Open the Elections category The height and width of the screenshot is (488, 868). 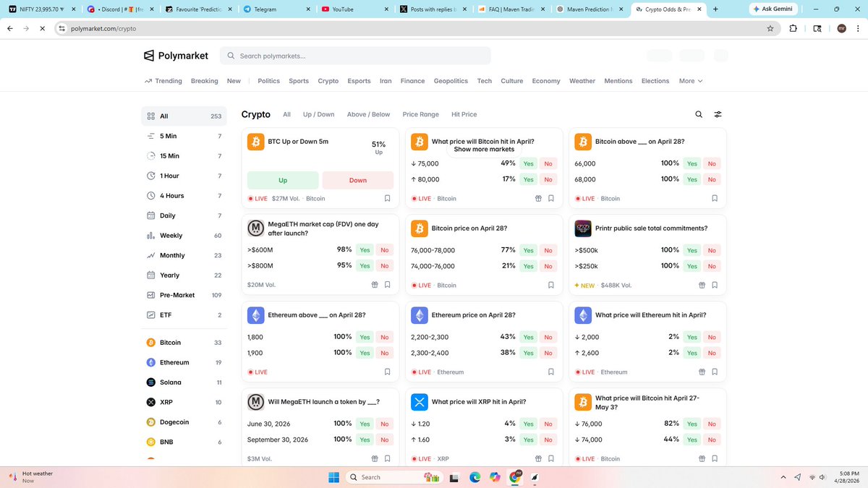point(655,81)
